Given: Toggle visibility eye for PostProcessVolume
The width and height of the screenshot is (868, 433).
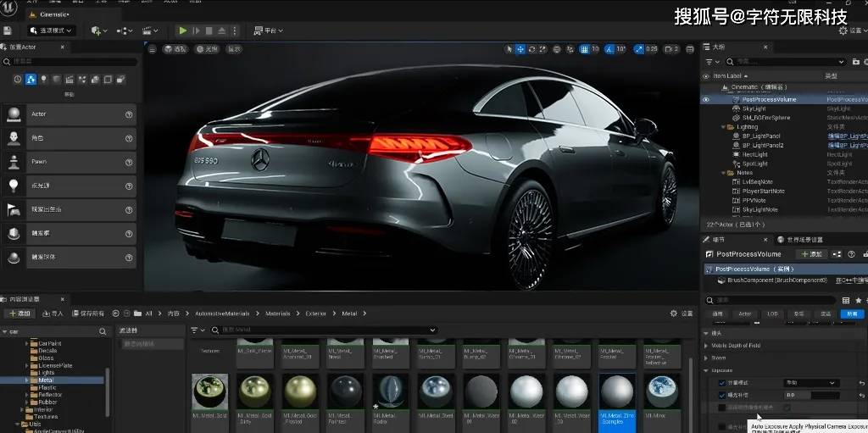Looking at the screenshot, I should coord(706,100).
